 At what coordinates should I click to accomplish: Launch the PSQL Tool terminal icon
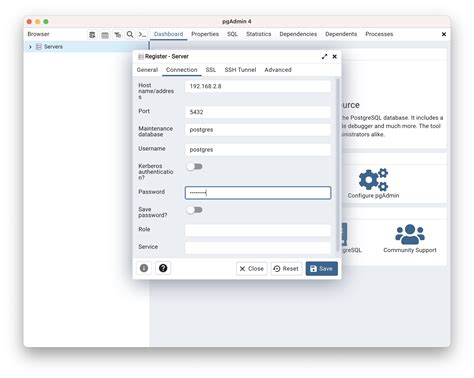tap(142, 34)
